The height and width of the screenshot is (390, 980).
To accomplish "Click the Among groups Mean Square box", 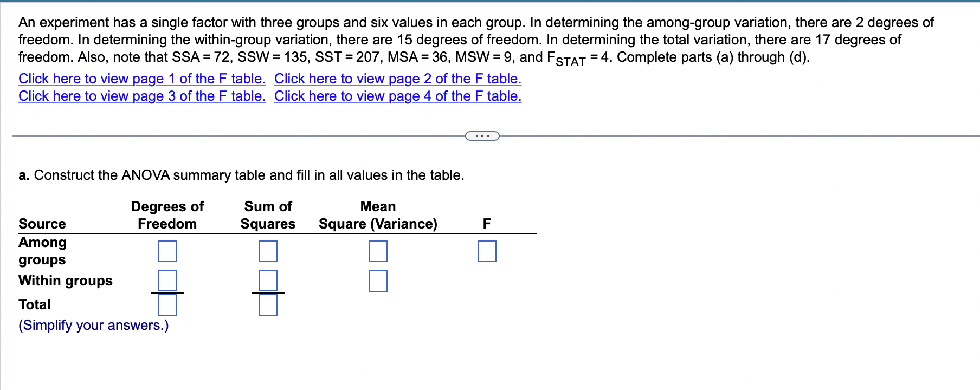I will pos(378,251).
